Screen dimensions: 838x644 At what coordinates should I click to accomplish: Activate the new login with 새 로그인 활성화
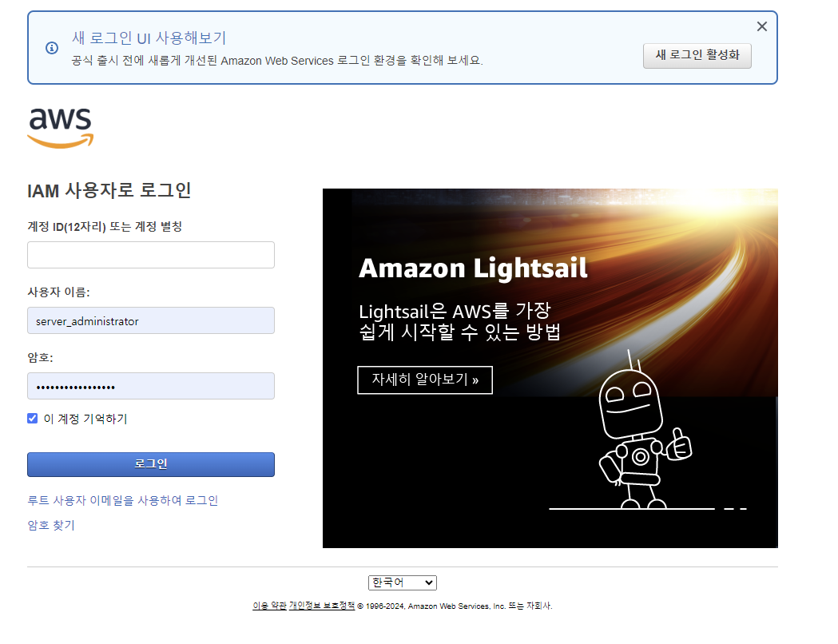pos(697,56)
